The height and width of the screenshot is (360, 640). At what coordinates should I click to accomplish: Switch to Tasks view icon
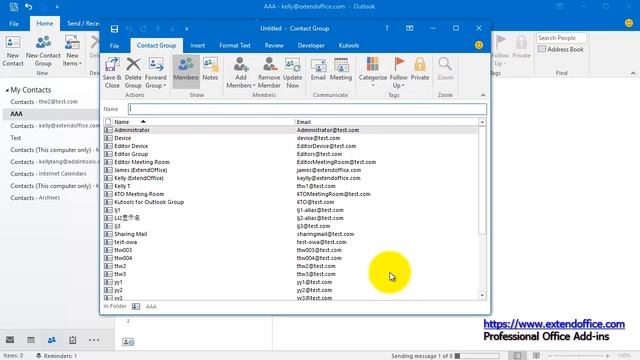pos(73,340)
